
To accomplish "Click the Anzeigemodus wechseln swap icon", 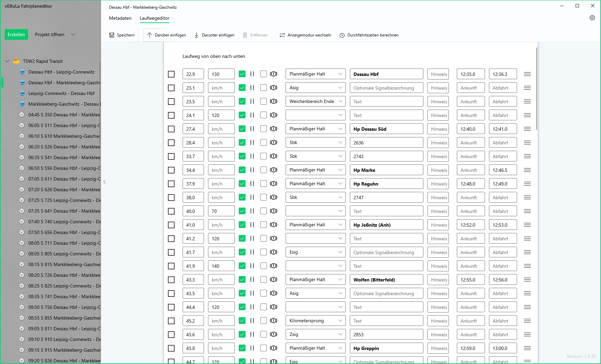I will pos(282,35).
